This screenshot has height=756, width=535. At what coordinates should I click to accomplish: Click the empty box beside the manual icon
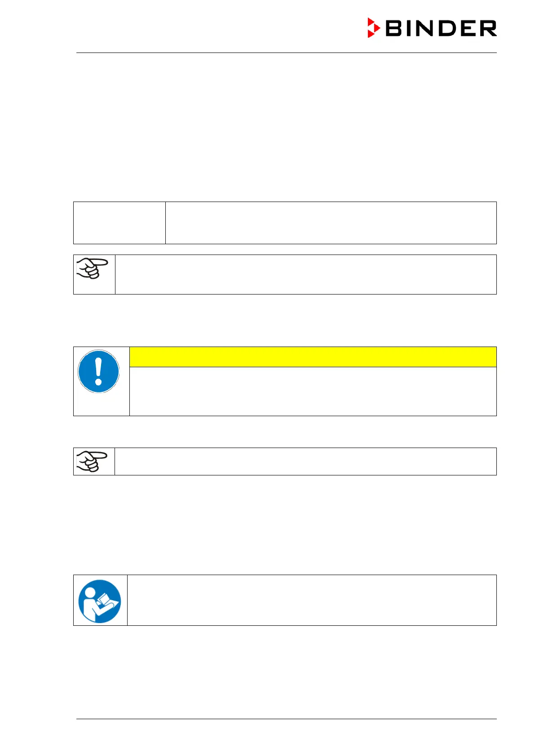[312, 600]
